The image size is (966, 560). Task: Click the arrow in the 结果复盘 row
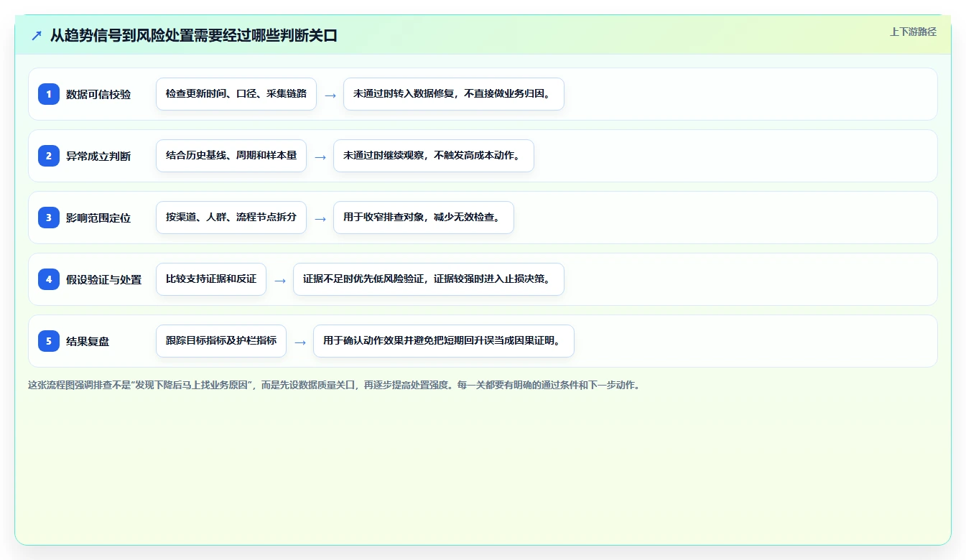(300, 342)
